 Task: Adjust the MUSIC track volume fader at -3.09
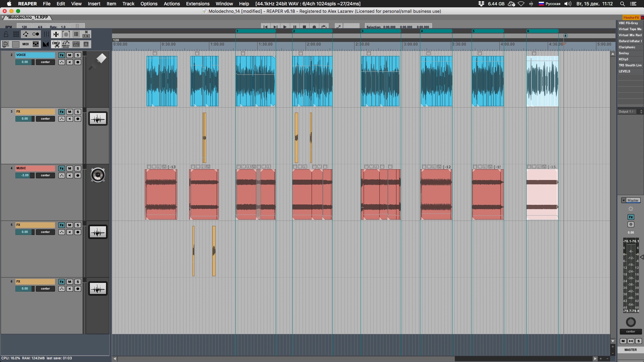(25, 175)
